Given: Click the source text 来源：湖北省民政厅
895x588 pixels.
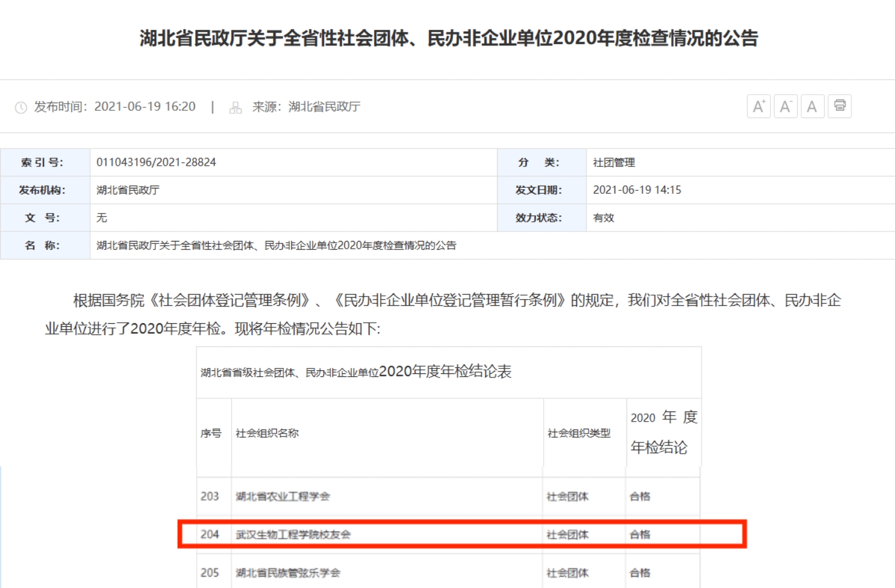Looking at the screenshot, I should 306,107.
